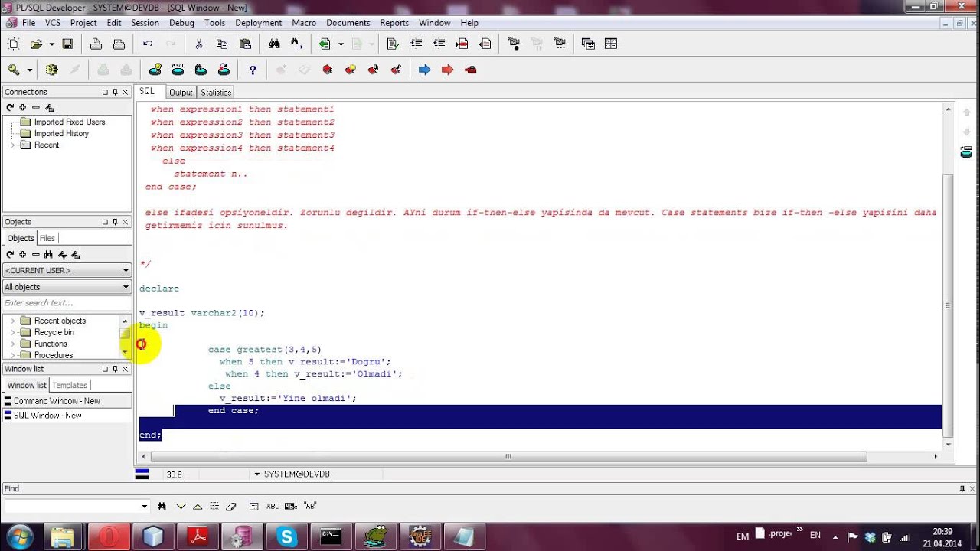This screenshot has height=551, width=980.
Task: Select the Imported Fixed Users folder
Action: tap(69, 122)
